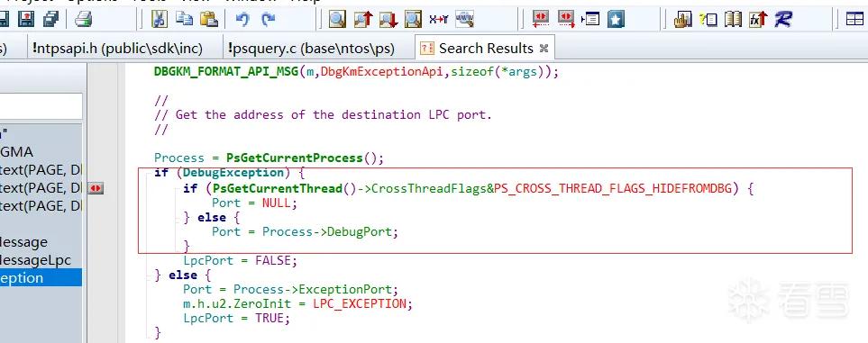
Task: Close the Search Results tab
Action: coord(544,49)
